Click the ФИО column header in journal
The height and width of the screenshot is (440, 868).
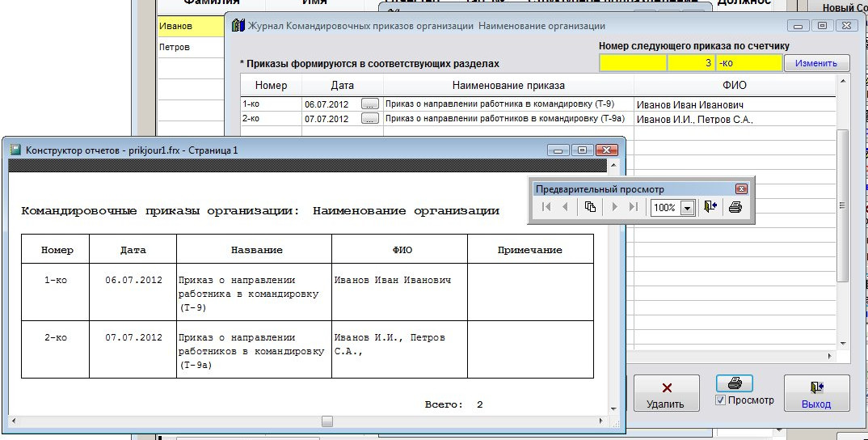coord(734,85)
